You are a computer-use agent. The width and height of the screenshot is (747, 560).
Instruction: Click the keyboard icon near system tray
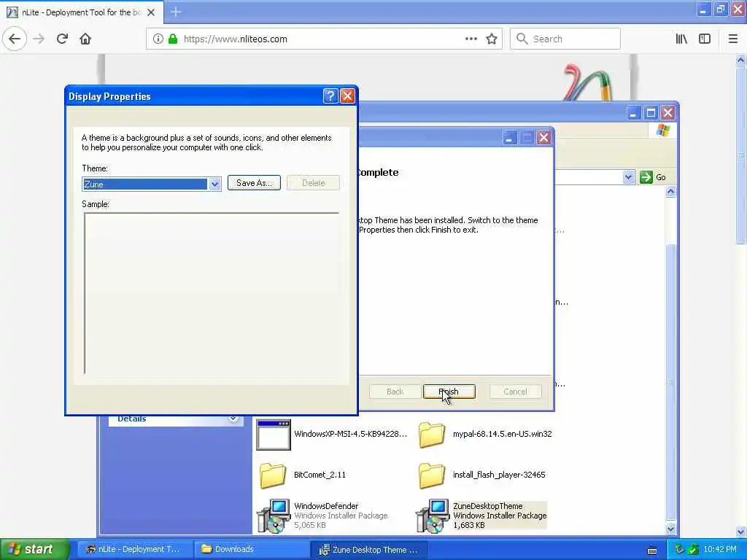[x=652, y=551]
